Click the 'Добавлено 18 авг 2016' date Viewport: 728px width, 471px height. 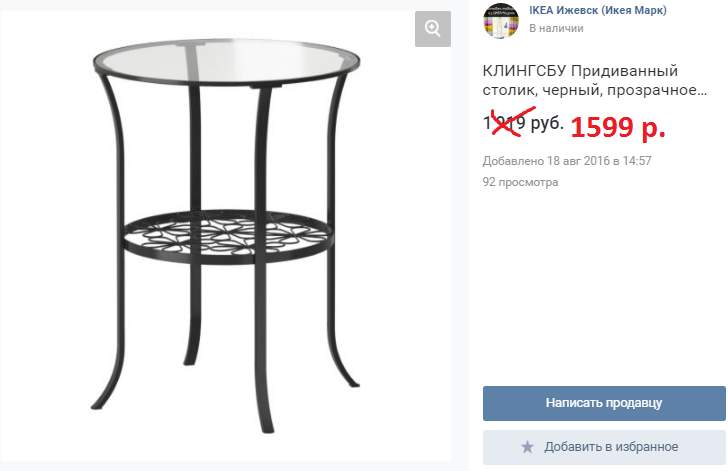(546, 161)
